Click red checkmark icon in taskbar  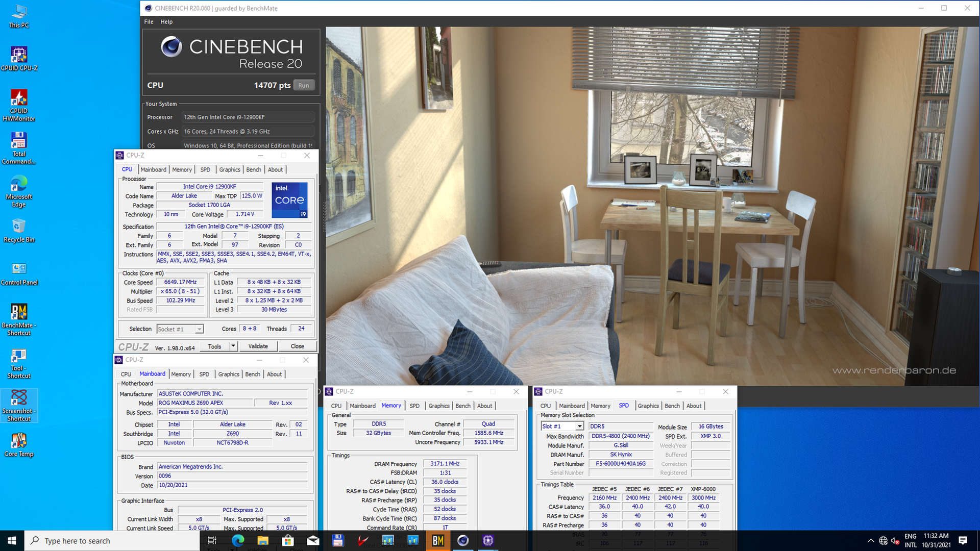pos(363,540)
